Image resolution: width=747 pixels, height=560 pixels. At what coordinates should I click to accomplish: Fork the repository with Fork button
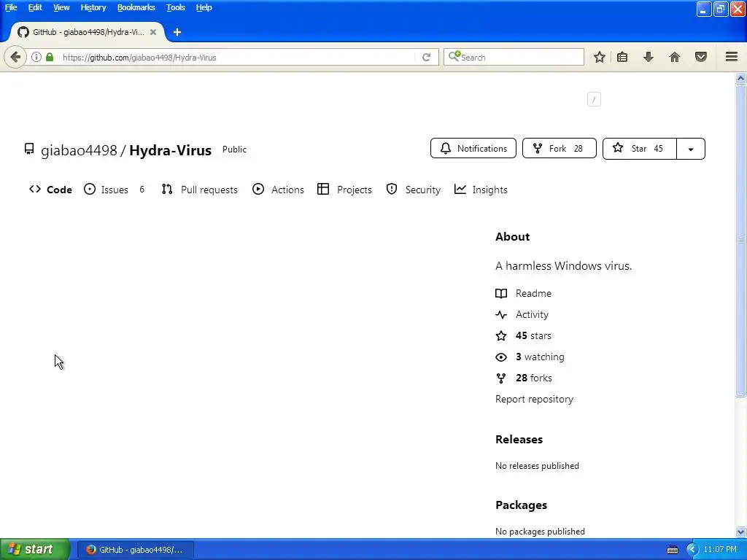(560, 149)
